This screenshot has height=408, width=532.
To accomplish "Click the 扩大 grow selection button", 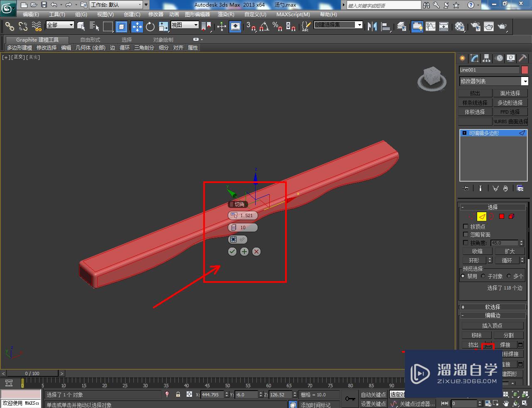I will 510,251.
